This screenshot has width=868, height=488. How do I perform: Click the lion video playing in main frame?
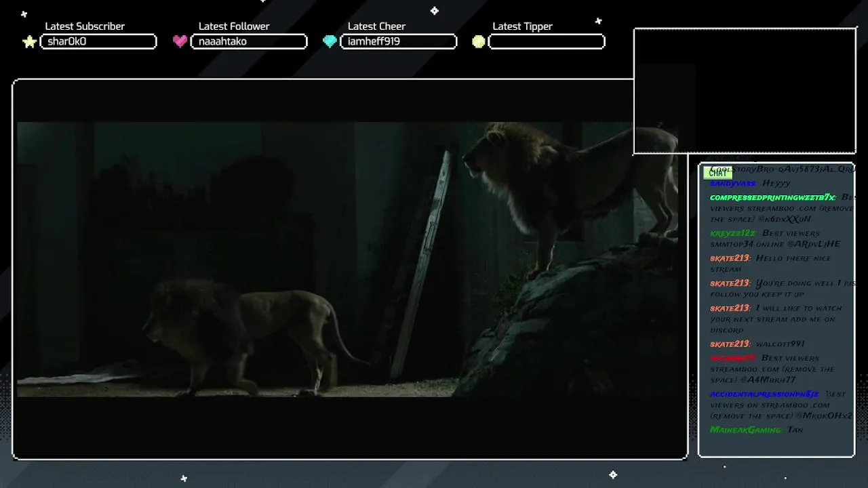(347, 260)
